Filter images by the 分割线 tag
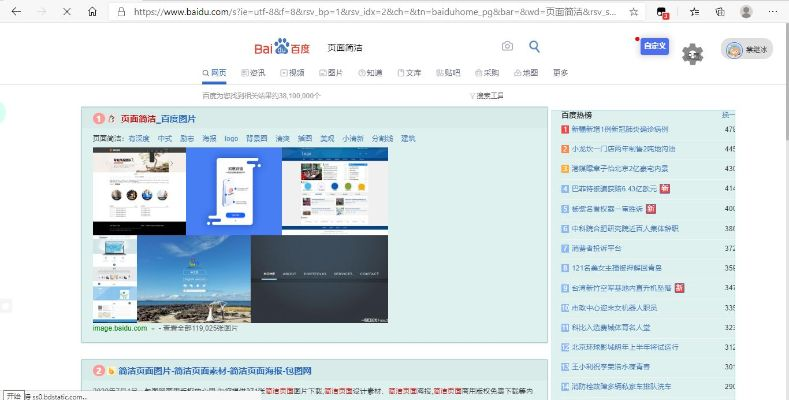The width and height of the screenshot is (789, 400). 382,138
